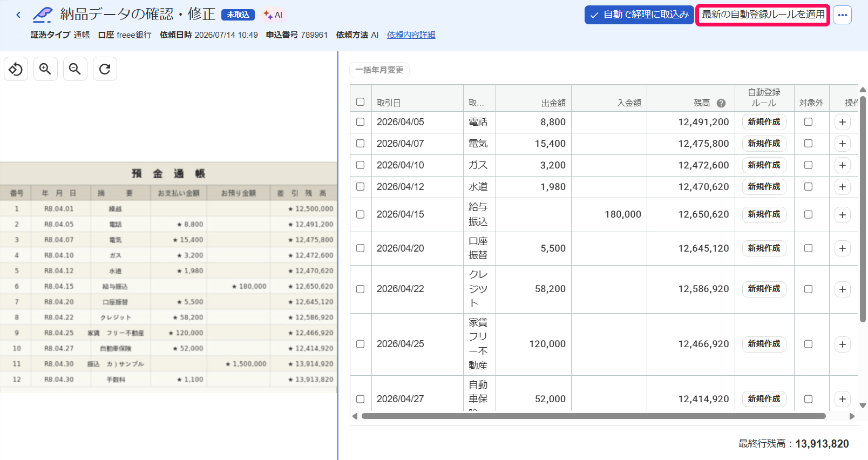Image resolution: width=868 pixels, height=460 pixels.
Task: Add a row after the 2026/04/12 entry
Action: pyautogui.click(x=843, y=187)
